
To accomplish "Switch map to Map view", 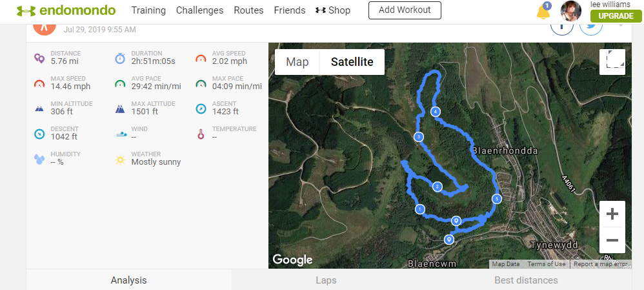I will [297, 62].
